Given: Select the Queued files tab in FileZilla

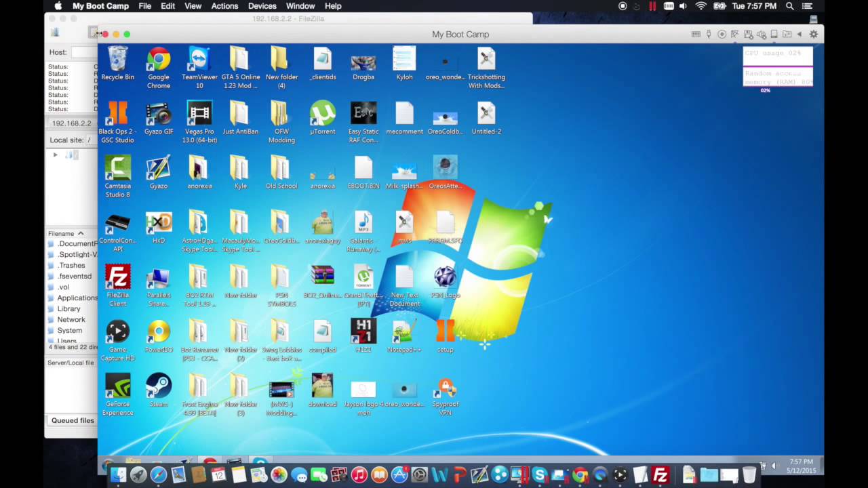Looking at the screenshot, I should [73, 420].
